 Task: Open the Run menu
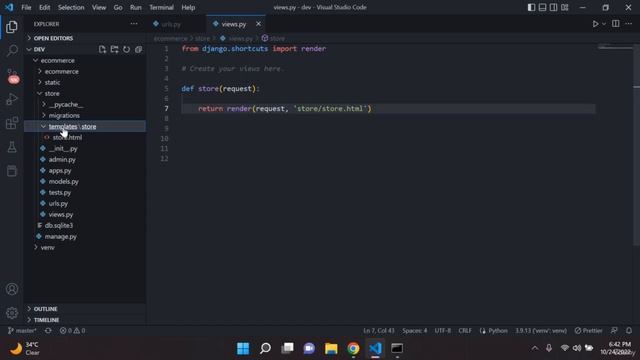pos(136,7)
